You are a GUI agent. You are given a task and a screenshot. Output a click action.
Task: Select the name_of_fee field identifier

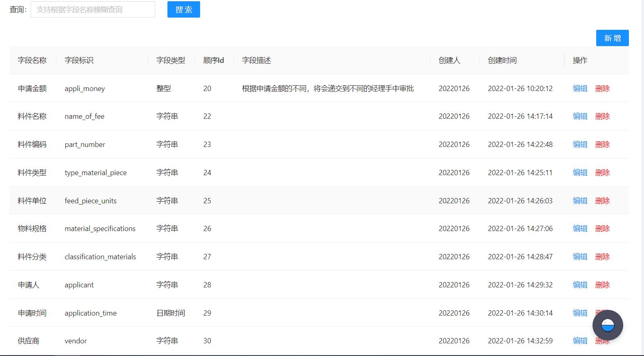[85, 116]
